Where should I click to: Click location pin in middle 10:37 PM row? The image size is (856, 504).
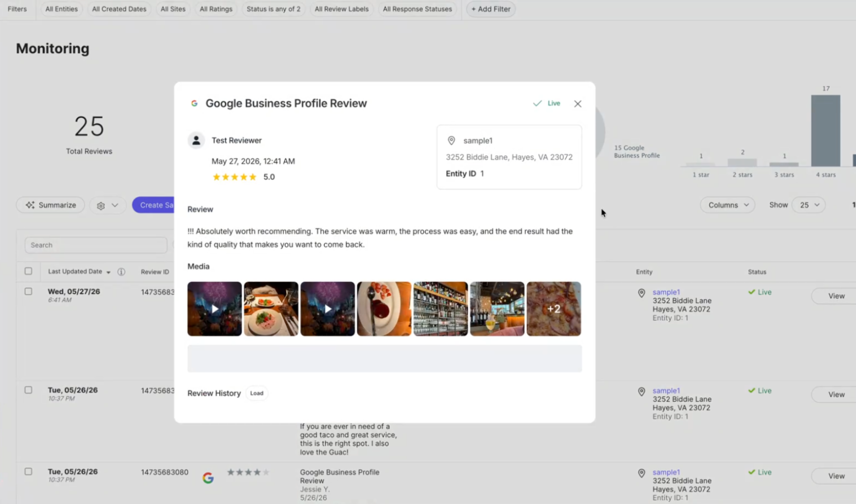(x=642, y=391)
